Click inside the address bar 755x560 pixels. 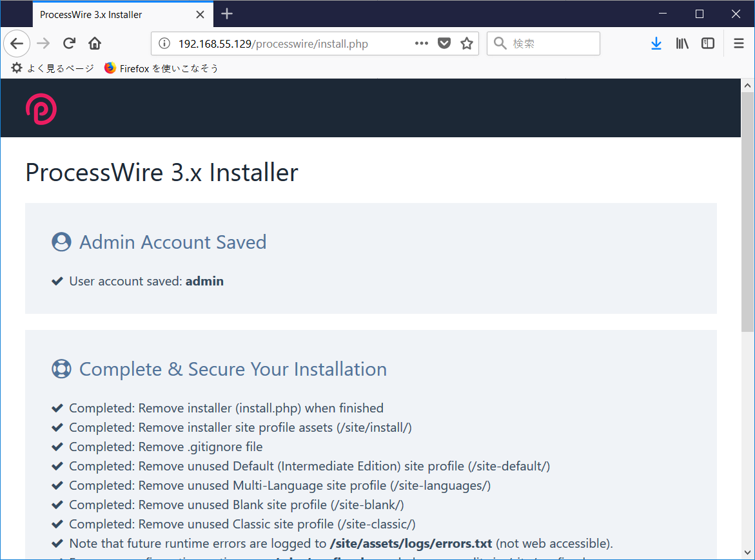[x=290, y=43]
